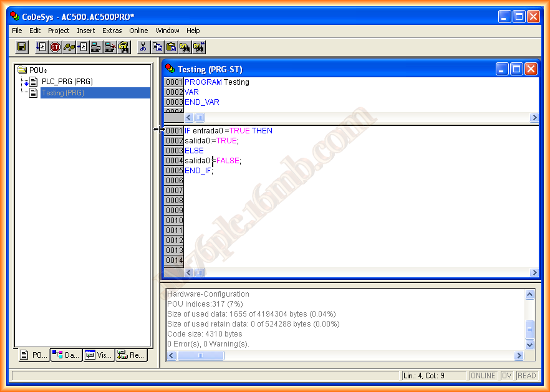Click the Save icon in the toolbar

[x=21, y=47]
